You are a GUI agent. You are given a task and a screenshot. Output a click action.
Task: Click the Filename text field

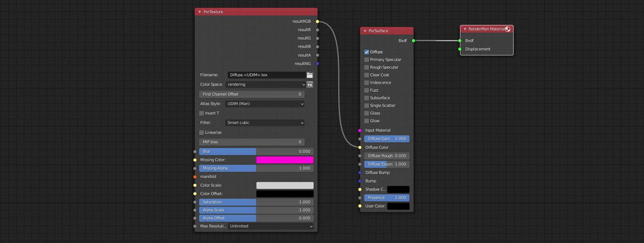(x=266, y=75)
